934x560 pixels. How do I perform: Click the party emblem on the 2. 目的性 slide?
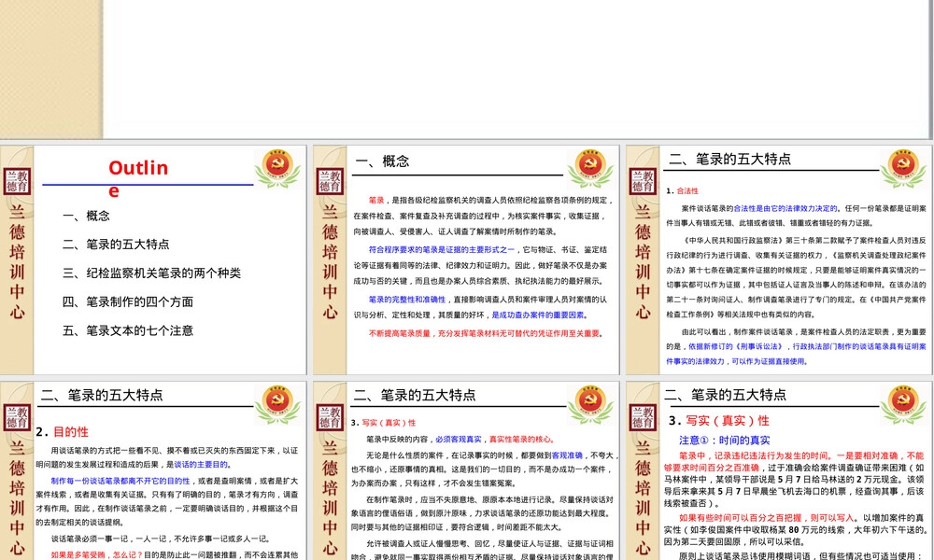278,404
